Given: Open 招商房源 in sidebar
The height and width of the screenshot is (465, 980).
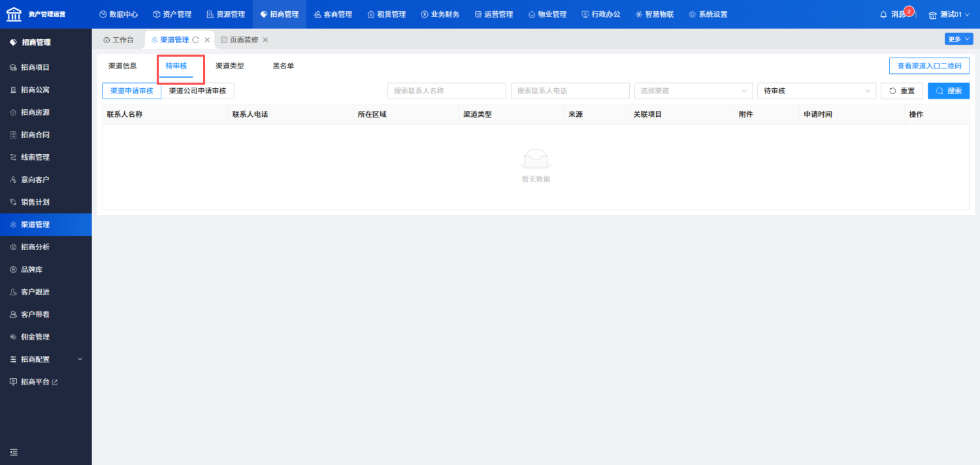Looking at the screenshot, I should [x=46, y=112].
